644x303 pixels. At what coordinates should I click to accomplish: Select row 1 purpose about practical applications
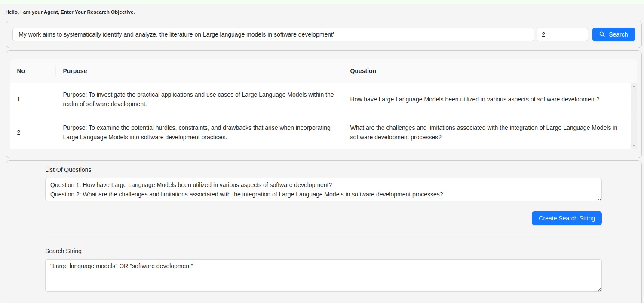(x=198, y=99)
